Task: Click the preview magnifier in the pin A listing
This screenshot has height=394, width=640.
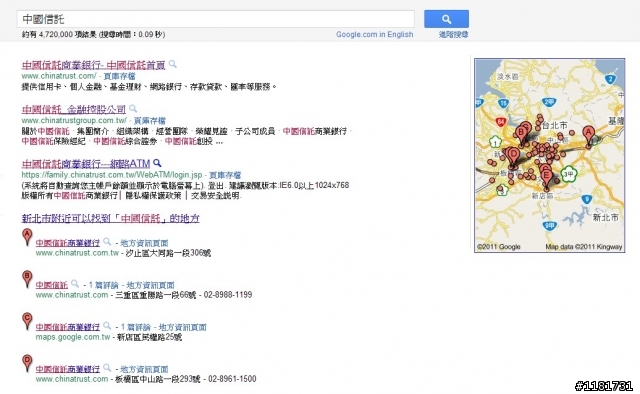Action: (107, 242)
